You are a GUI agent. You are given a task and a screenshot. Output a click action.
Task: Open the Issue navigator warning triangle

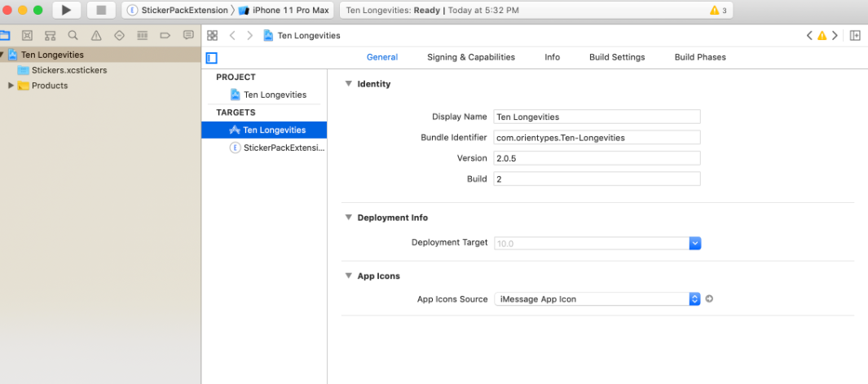click(x=96, y=35)
